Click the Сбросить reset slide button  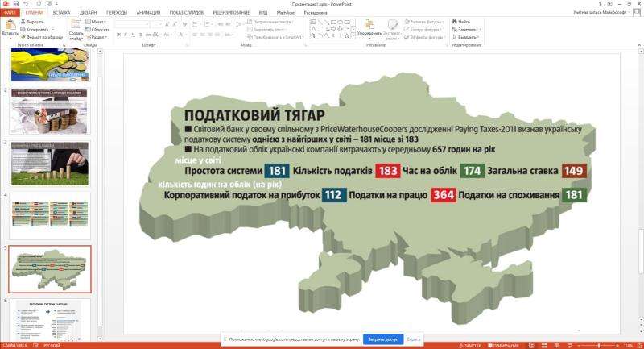97,29
